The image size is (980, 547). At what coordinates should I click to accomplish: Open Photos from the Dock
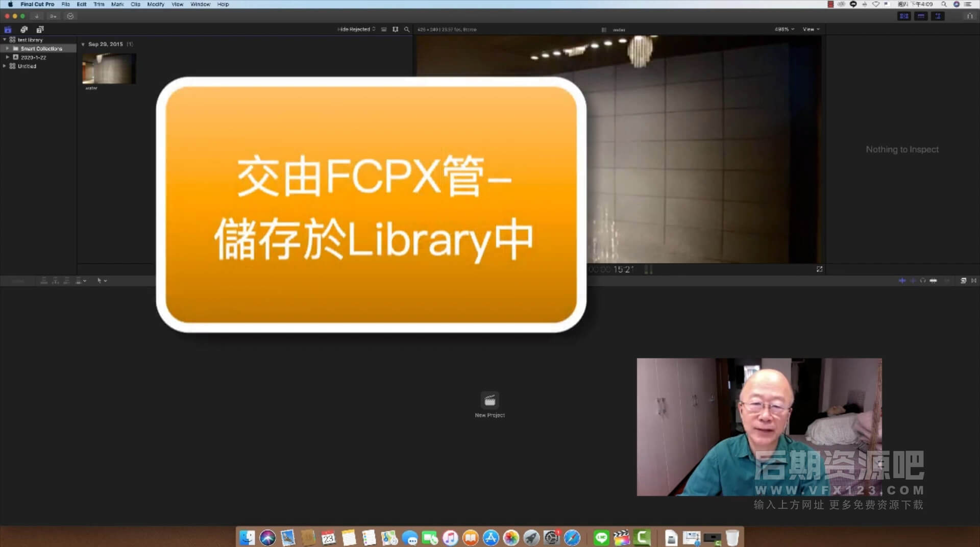tap(511, 537)
